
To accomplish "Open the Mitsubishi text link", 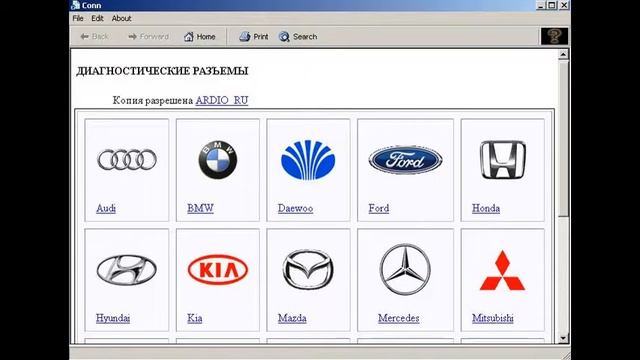I will (x=493, y=318).
